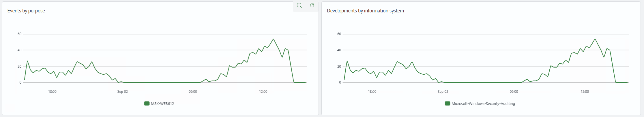Click the 40 y-axis value in Events by purpose chart

(19, 50)
